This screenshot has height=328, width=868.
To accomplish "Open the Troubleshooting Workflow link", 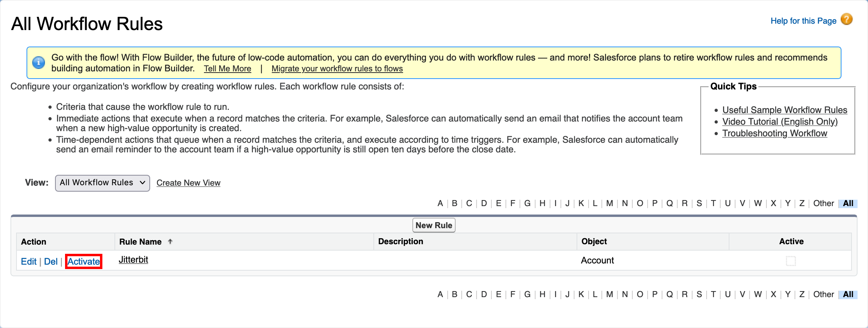I will coord(775,133).
